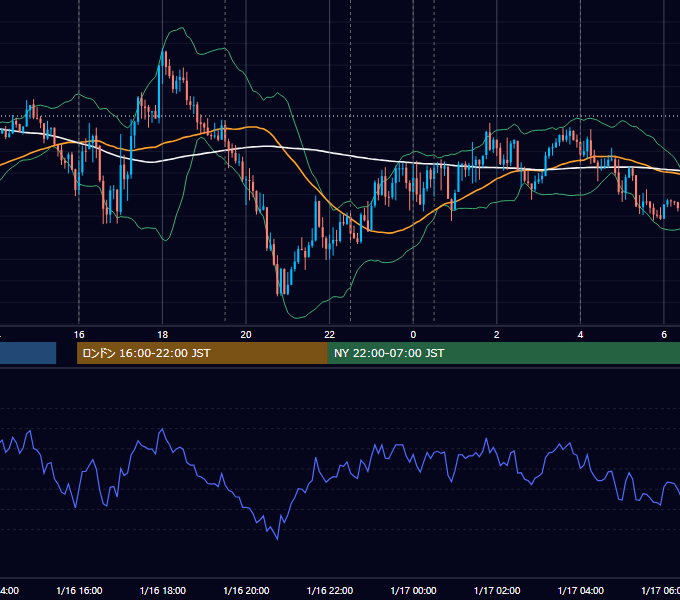Click the 6 hour label on chart axis
The image size is (680, 600).
[x=664, y=334]
